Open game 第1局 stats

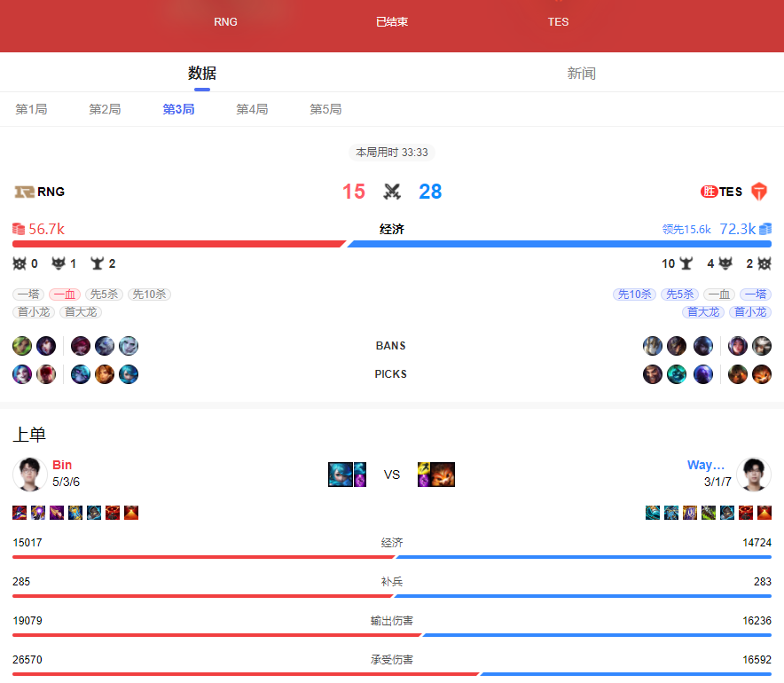click(x=31, y=109)
